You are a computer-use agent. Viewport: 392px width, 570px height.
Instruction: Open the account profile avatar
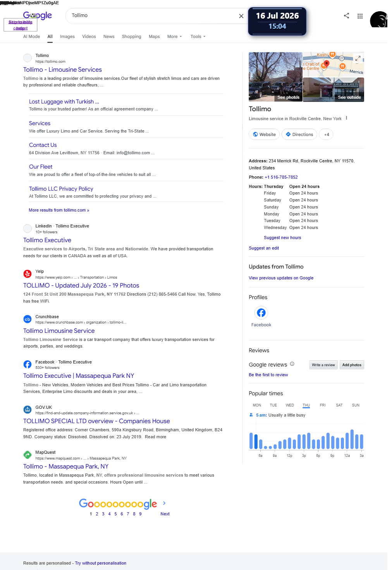(x=378, y=19)
